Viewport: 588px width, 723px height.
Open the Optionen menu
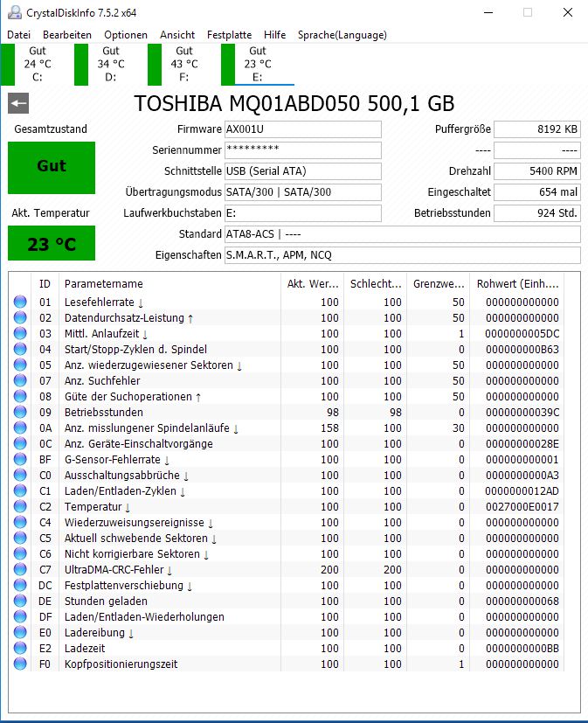point(126,35)
